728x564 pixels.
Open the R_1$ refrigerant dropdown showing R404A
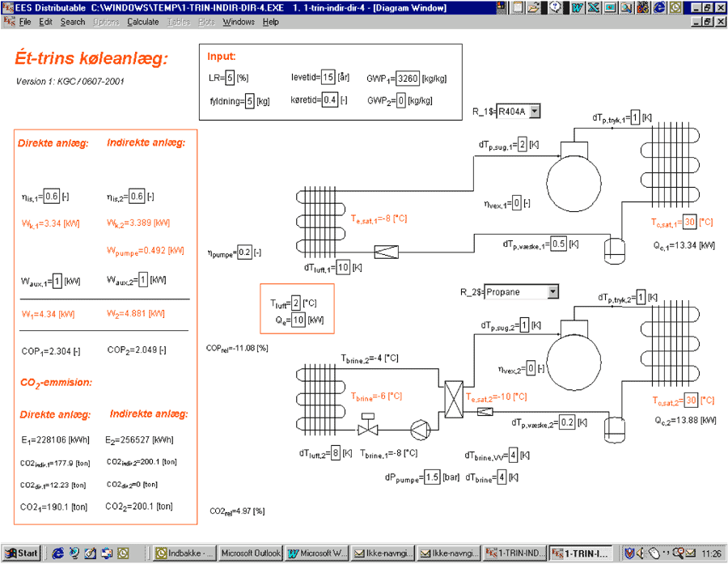pos(533,111)
